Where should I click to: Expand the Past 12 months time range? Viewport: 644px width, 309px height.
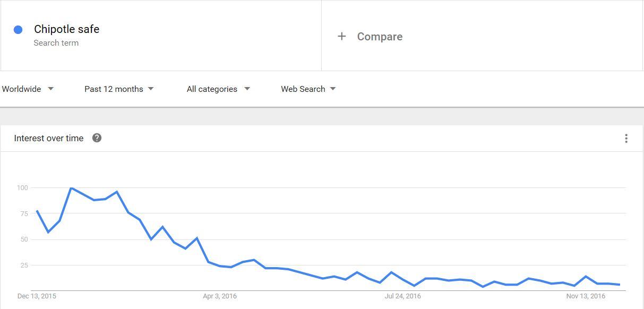pyautogui.click(x=119, y=89)
